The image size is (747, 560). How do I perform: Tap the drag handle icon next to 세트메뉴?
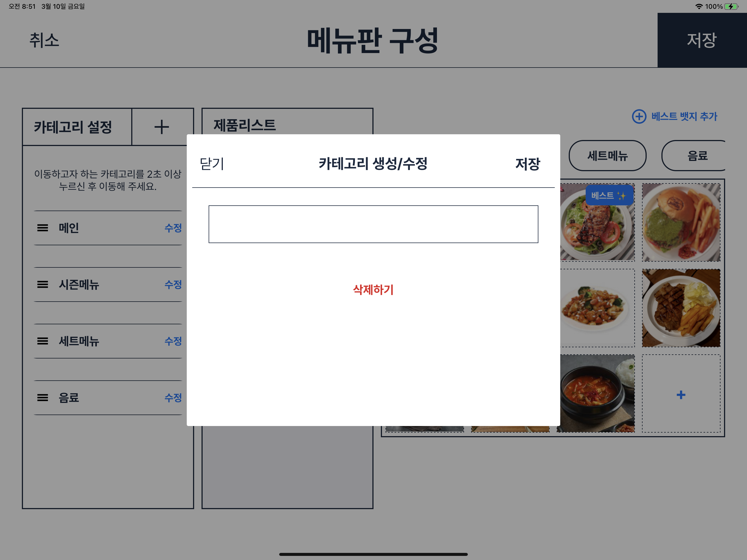click(43, 341)
